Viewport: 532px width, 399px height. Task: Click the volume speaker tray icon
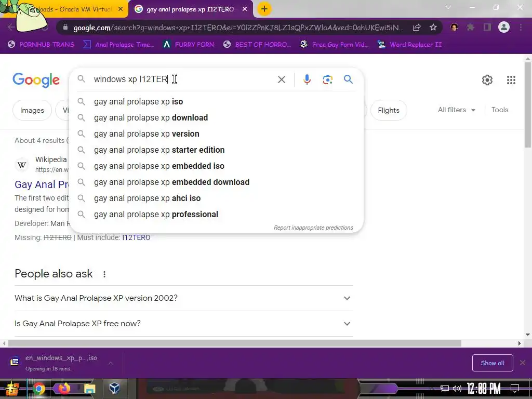point(457,389)
